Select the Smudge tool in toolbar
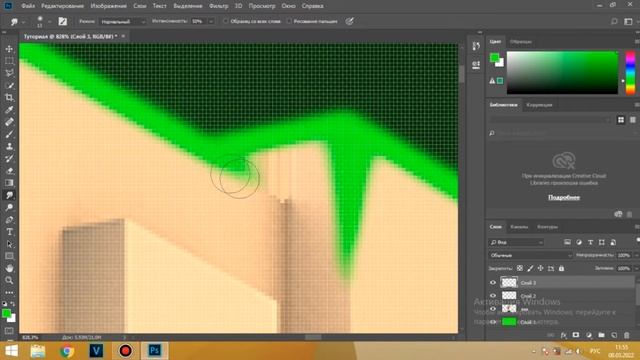The width and height of the screenshot is (640, 360). point(9,195)
